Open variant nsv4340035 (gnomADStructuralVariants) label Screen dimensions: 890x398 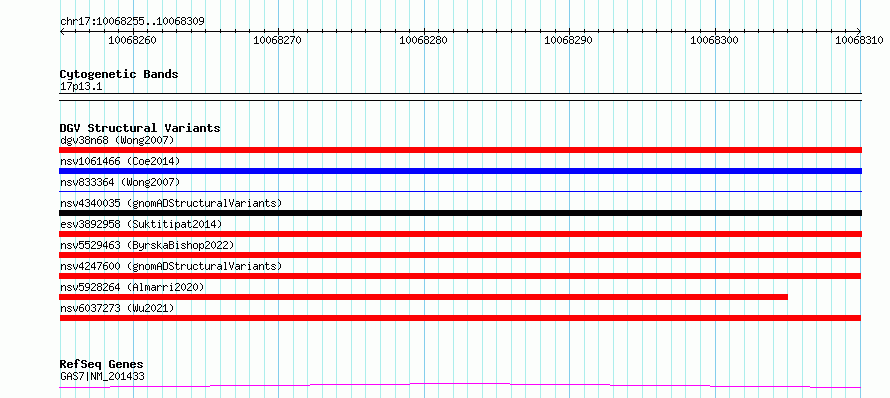[171, 203]
